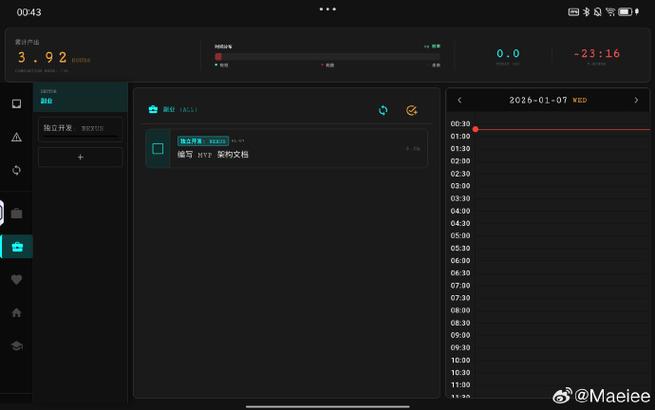Select the gray briefcase sidebar icon
655x410 pixels.
(x=17, y=213)
